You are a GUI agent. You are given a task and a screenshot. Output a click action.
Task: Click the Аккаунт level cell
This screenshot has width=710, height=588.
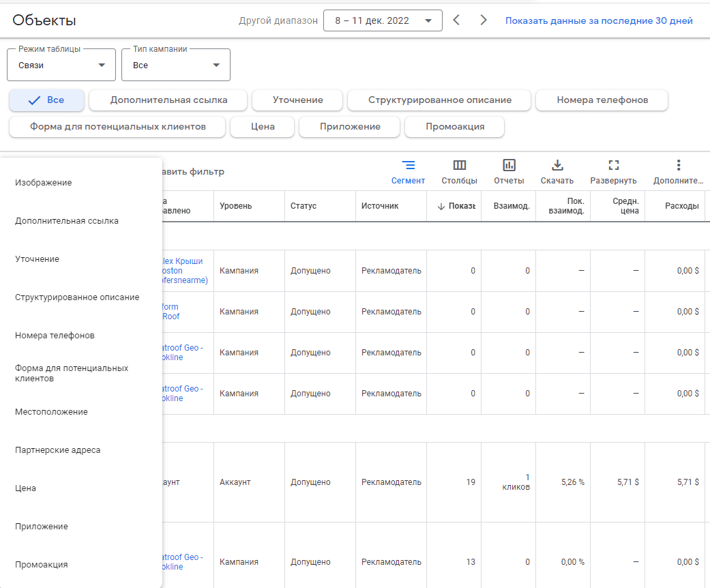249,482
